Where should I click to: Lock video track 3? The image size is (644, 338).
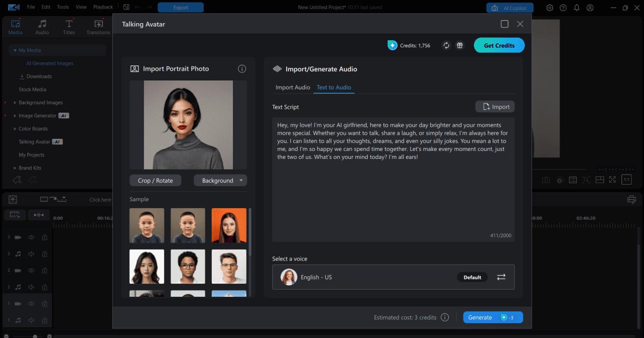click(x=44, y=237)
